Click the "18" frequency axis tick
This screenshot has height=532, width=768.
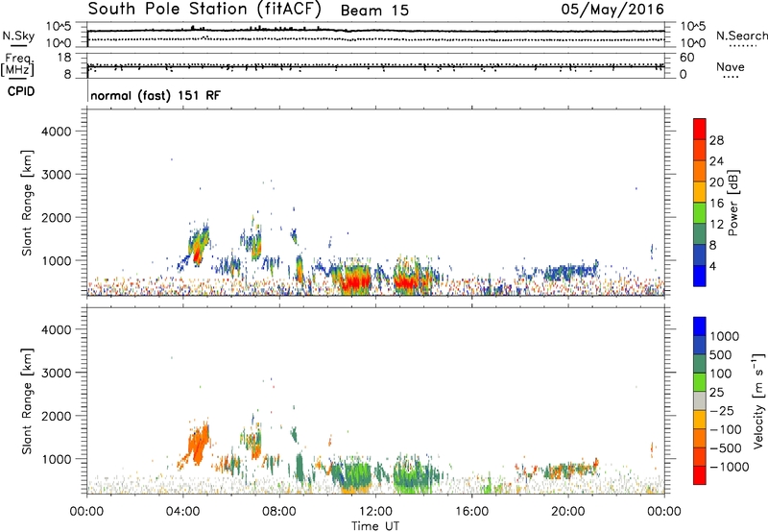[64, 58]
